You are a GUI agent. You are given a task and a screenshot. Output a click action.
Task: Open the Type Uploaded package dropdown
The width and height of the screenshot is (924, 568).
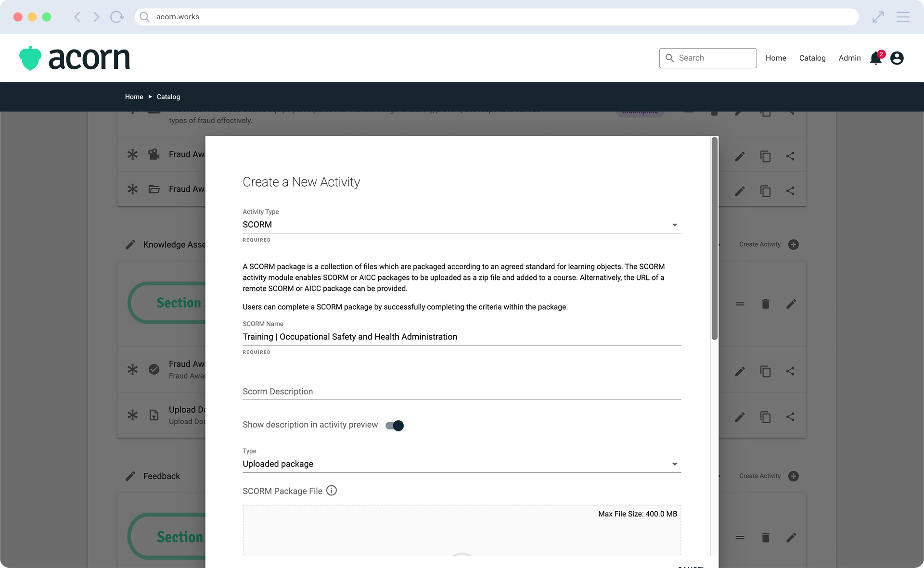(x=461, y=464)
